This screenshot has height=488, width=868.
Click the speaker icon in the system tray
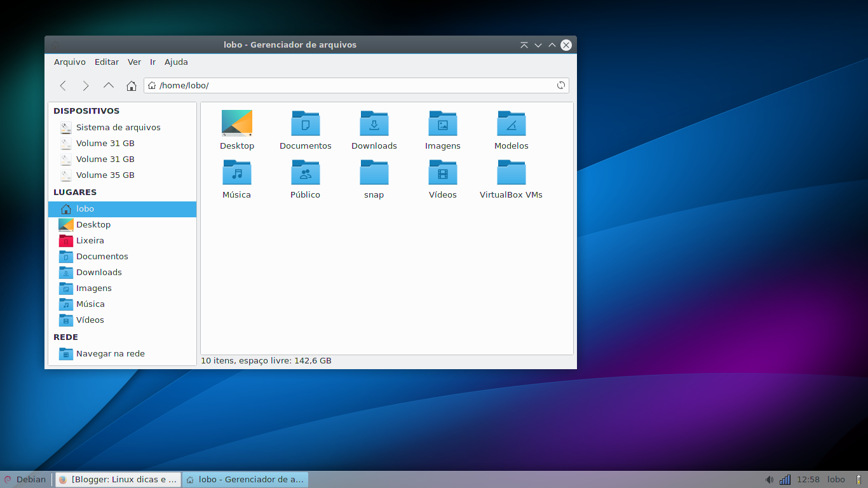(x=769, y=479)
